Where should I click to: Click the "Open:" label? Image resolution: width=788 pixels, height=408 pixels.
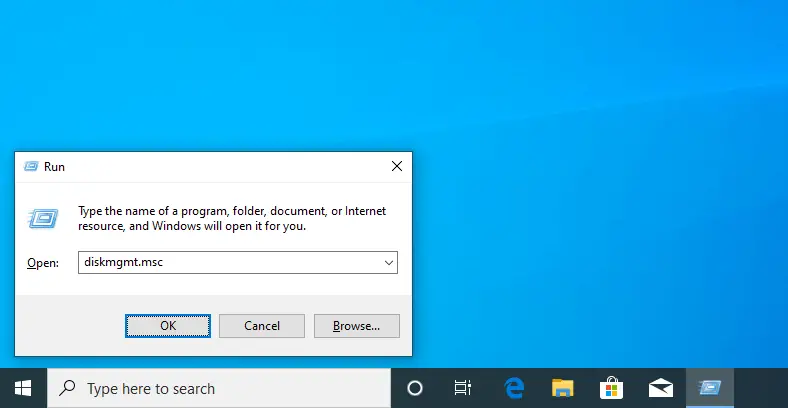click(x=43, y=263)
